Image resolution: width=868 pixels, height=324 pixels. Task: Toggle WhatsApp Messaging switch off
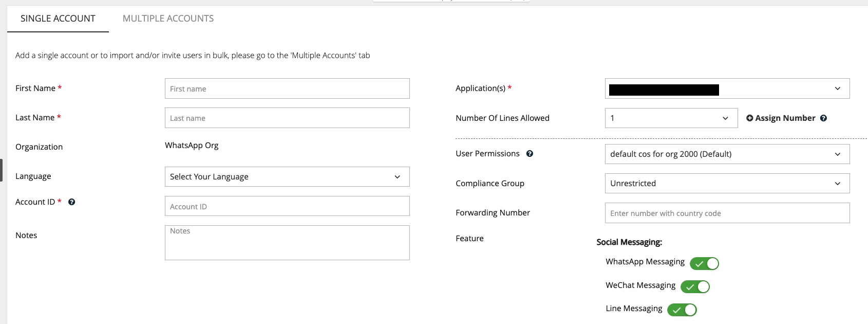pyautogui.click(x=704, y=264)
